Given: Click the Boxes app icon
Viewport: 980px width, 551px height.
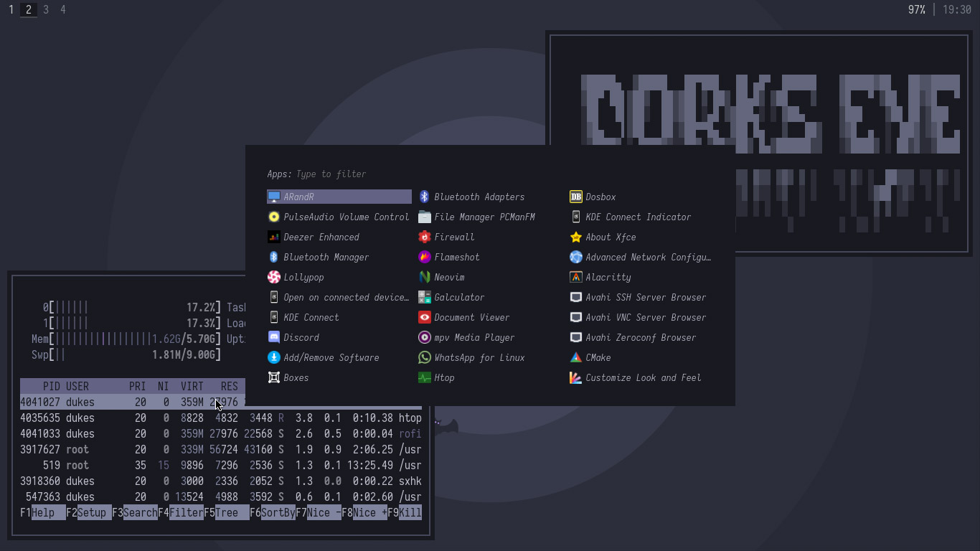Looking at the screenshot, I should pyautogui.click(x=273, y=377).
